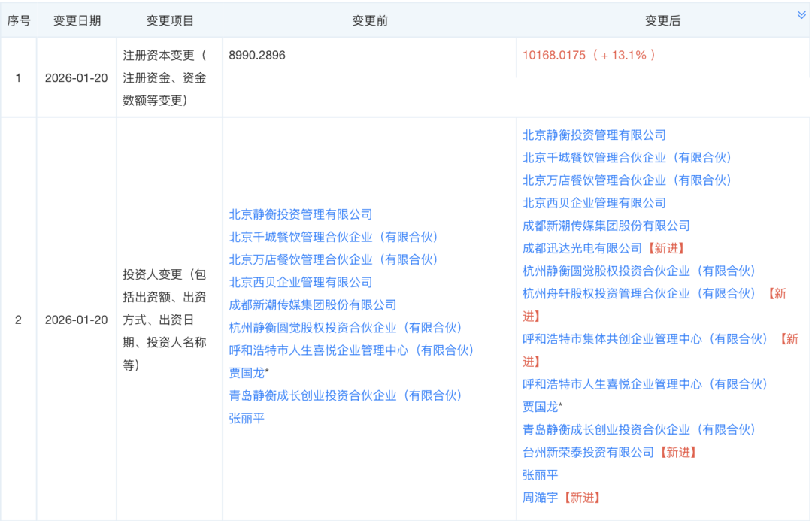Image resolution: width=812 pixels, height=521 pixels.
Task: Open 杭州静衡圆觉股权投资合伙企业 in the 变更前 column
Action: tap(346, 328)
